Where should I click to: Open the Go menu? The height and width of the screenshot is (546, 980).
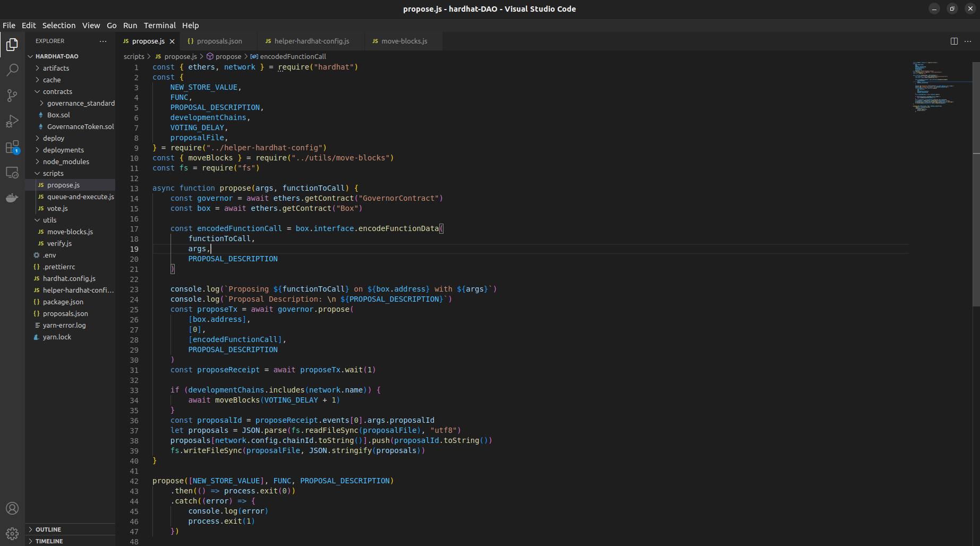click(x=112, y=25)
